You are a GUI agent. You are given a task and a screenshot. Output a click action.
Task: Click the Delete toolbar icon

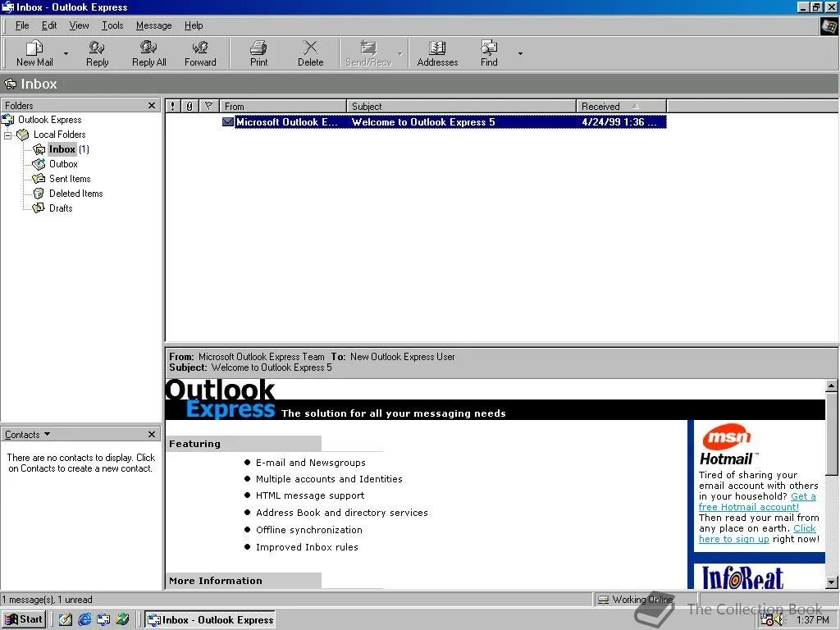310,53
